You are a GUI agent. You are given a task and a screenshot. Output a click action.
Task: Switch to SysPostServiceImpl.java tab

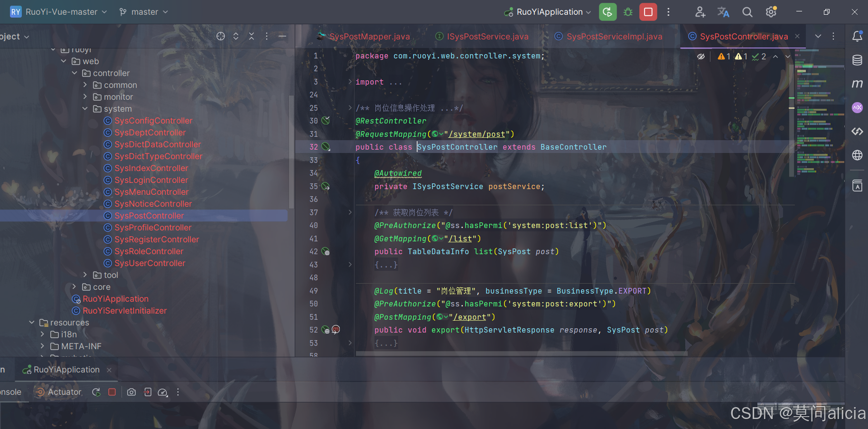[609, 36]
